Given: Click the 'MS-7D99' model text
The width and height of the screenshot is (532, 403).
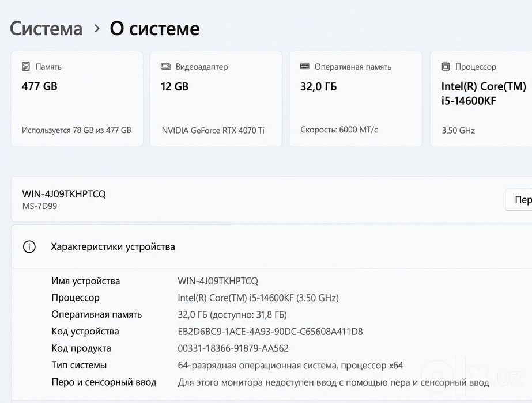Looking at the screenshot, I should 40,206.
